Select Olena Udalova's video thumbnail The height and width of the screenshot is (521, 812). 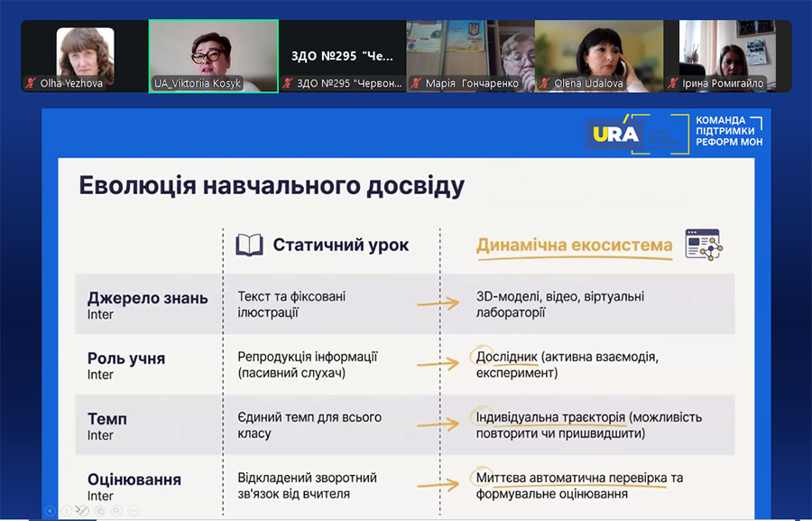[x=598, y=55]
